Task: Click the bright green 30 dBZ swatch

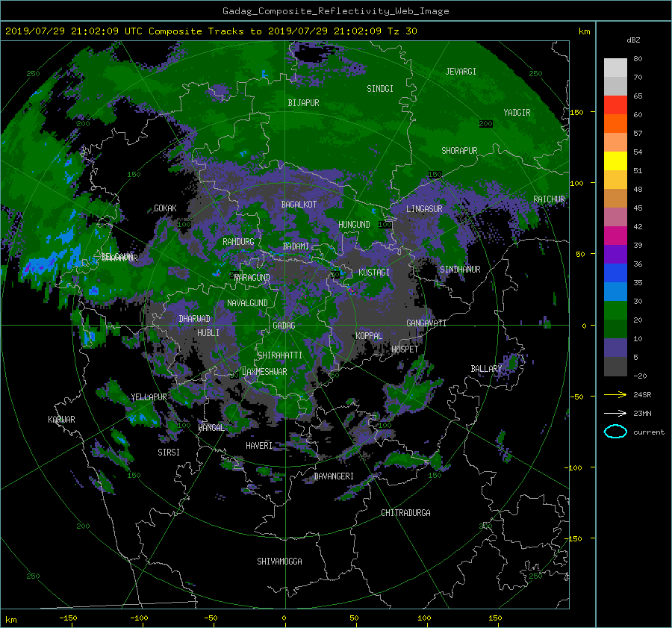Action: tap(615, 310)
